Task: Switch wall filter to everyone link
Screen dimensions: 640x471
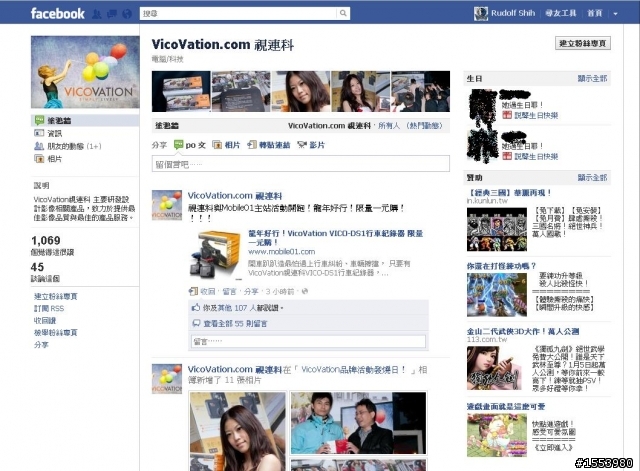Action: pos(389,126)
